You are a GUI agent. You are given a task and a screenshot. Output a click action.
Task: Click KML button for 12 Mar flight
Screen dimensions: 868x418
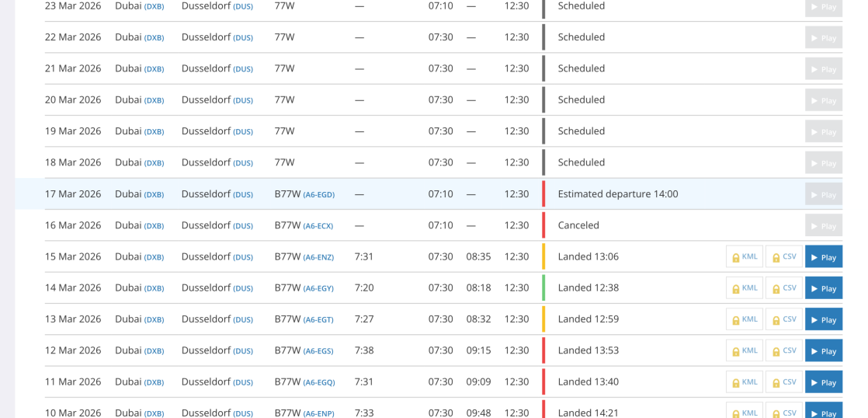[x=744, y=350]
